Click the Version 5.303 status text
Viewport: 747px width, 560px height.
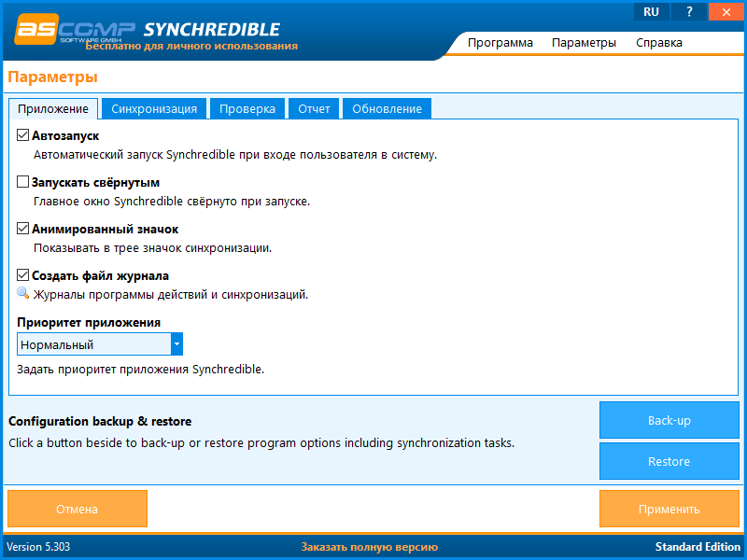point(38,547)
